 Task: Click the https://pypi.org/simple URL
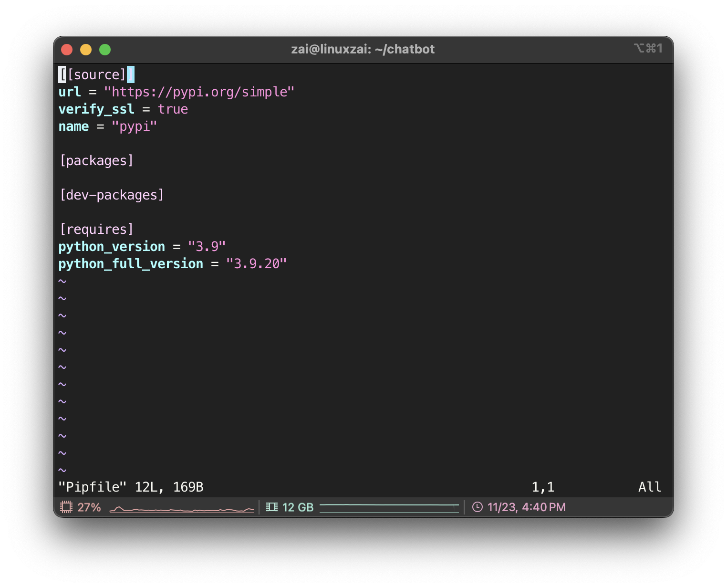(199, 91)
